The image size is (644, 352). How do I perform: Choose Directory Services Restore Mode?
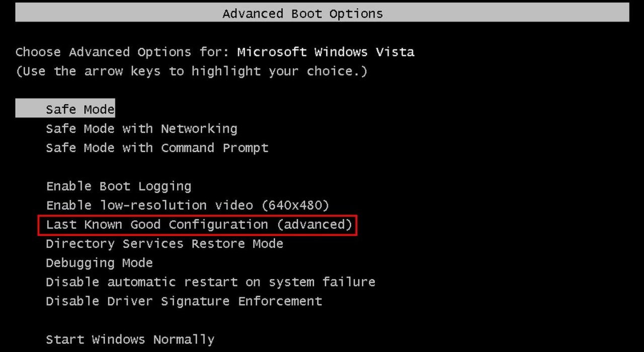tap(165, 244)
